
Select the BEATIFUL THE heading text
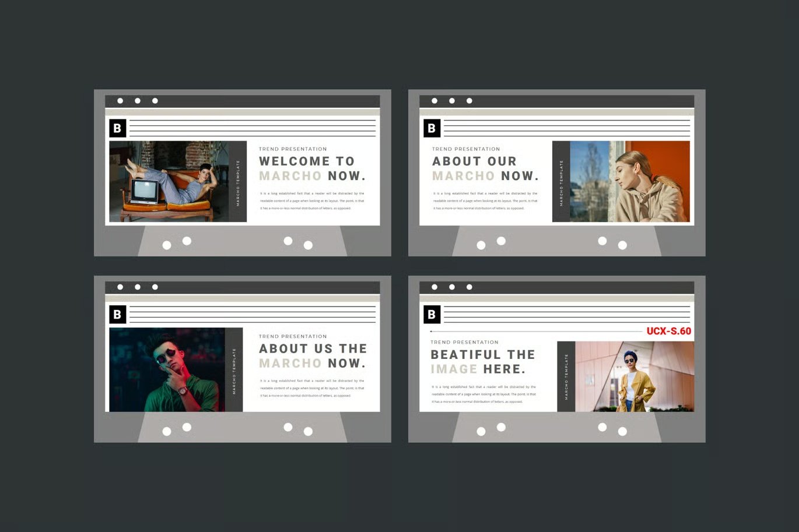(x=483, y=354)
